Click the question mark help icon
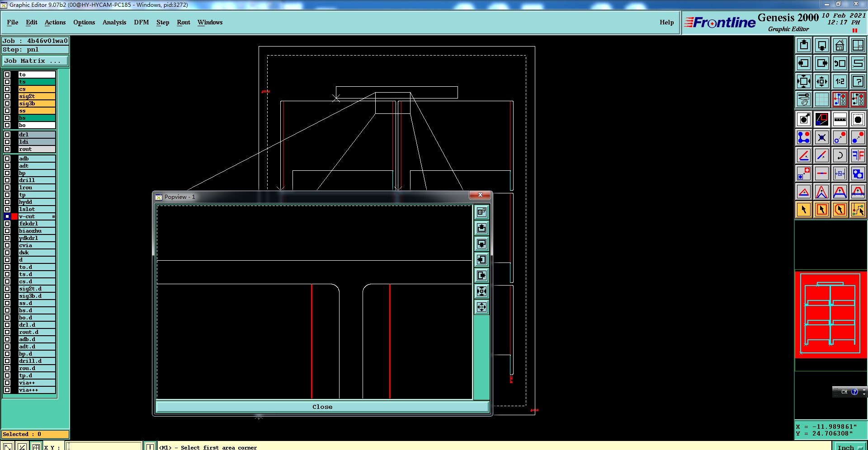Viewport: 868px width, 450px height. coord(858,81)
